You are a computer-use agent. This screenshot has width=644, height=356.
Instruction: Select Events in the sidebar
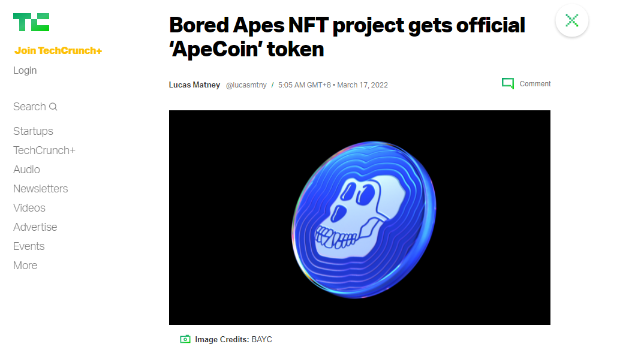29,246
